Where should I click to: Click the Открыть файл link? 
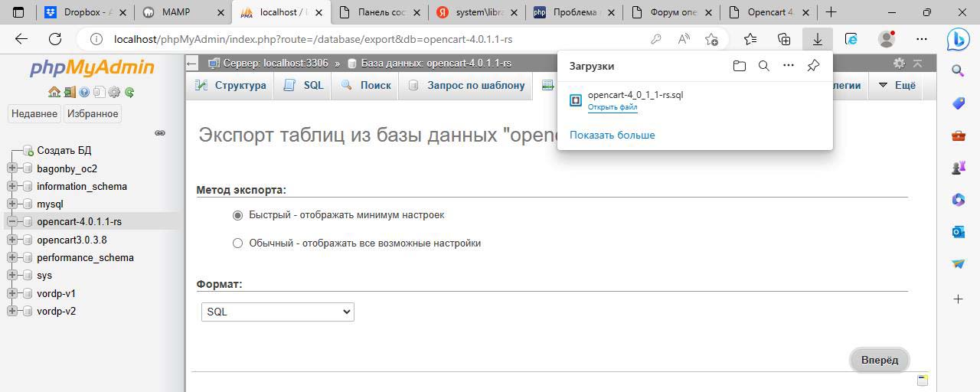612,107
